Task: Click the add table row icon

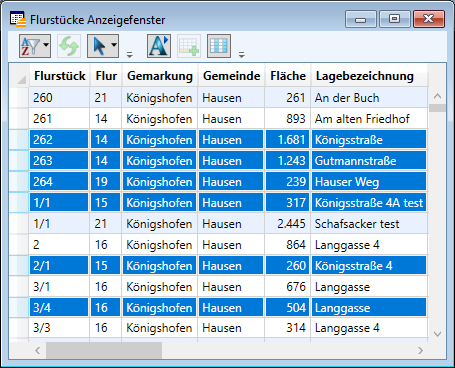Action: (x=189, y=46)
